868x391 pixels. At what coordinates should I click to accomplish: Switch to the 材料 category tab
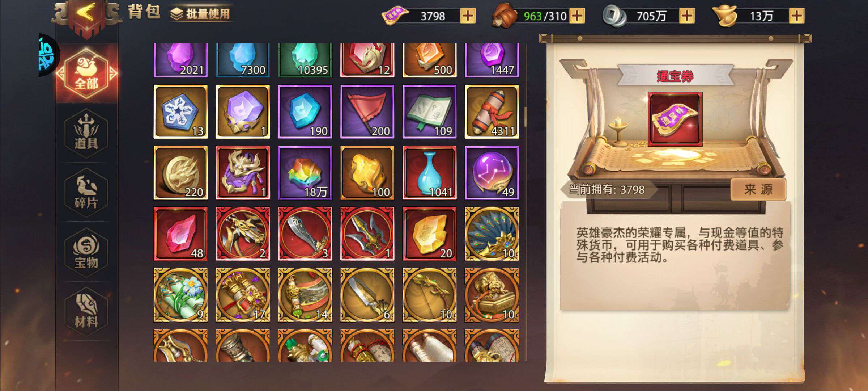(x=86, y=312)
